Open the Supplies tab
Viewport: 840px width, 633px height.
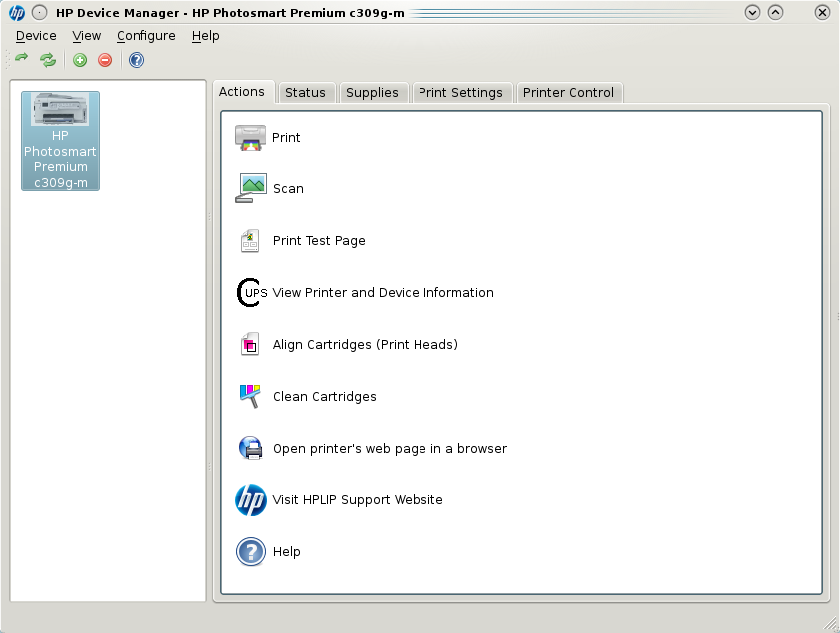coord(373,91)
